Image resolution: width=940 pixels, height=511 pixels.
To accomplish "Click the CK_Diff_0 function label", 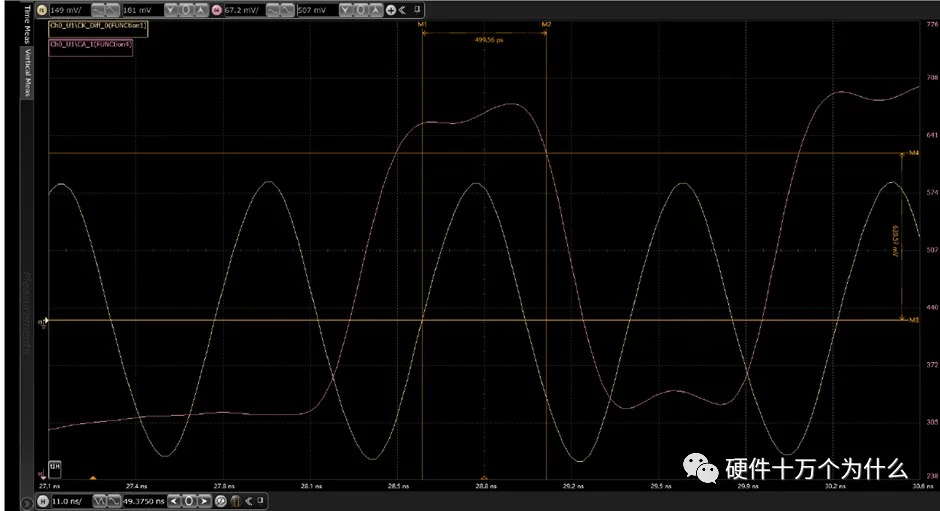I will click(x=97, y=25).
